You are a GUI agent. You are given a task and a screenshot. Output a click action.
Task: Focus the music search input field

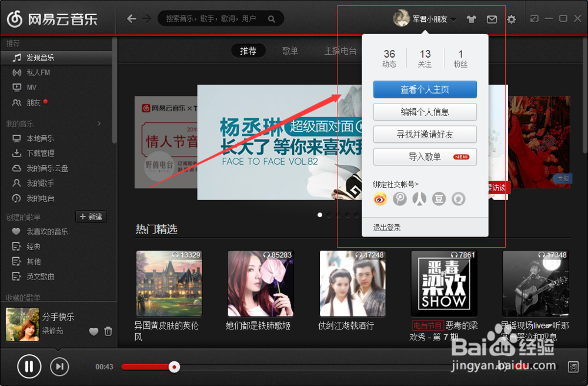pyautogui.click(x=220, y=18)
